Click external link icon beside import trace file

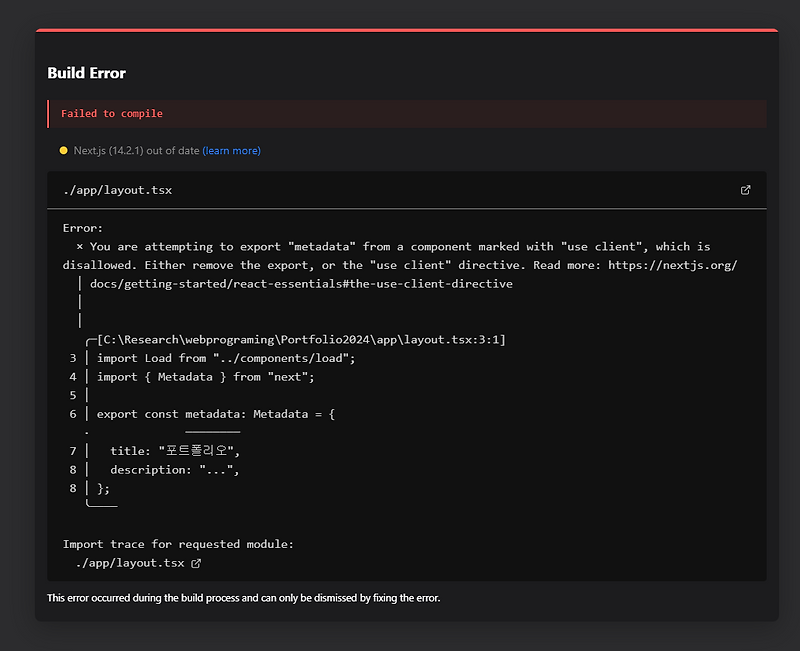tap(196, 564)
